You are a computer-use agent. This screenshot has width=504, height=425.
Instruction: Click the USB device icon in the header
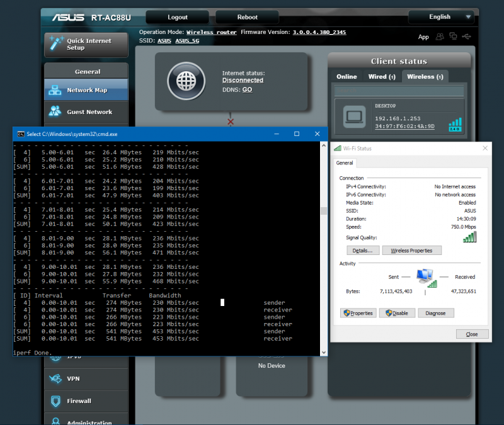pyautogui.click(x=466, y=37)
